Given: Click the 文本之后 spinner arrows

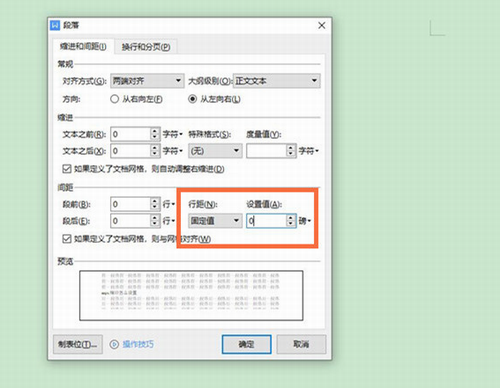Looking at the screenshot, I should 155,151.
